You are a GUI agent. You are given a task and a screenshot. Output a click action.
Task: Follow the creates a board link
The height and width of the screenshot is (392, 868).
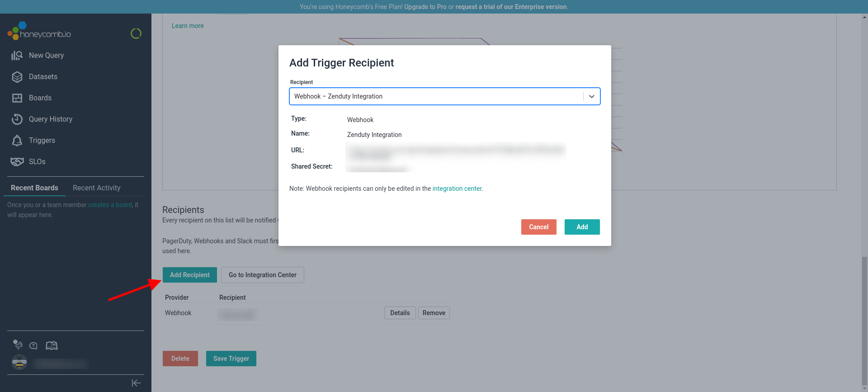tap(110, 205)
